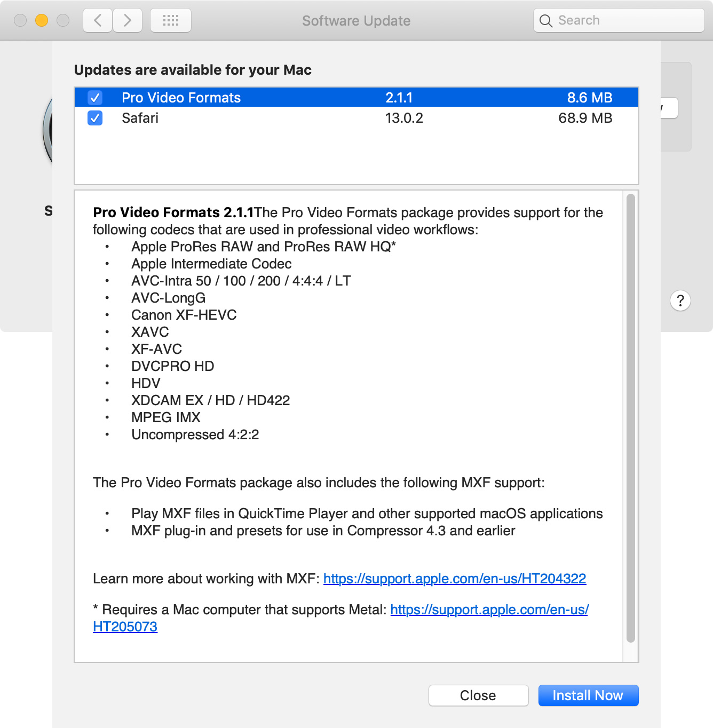Click 'XF-AVC' list item

click(157, 349)
